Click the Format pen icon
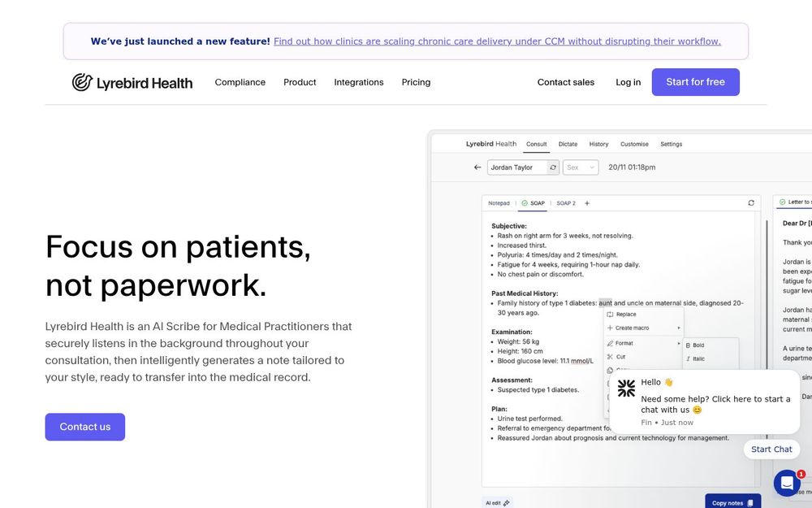The width and height of the screenshot is (812, 508). [610, 343]
